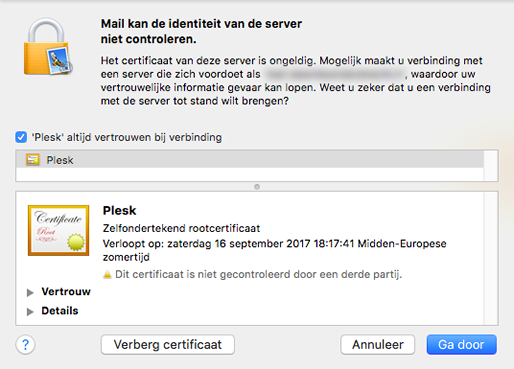Screen dimensions: 514x369
Task: Click the split pane divider handle dot
Action: 257,187
